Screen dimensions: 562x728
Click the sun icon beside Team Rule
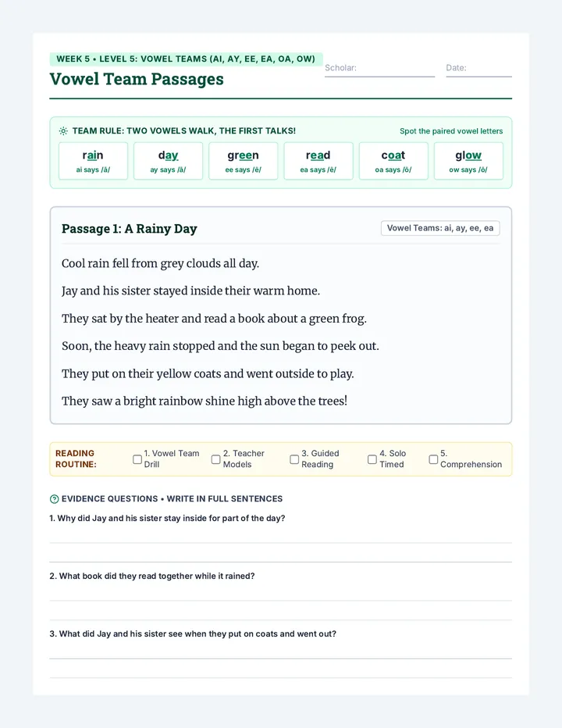point(63,131)
